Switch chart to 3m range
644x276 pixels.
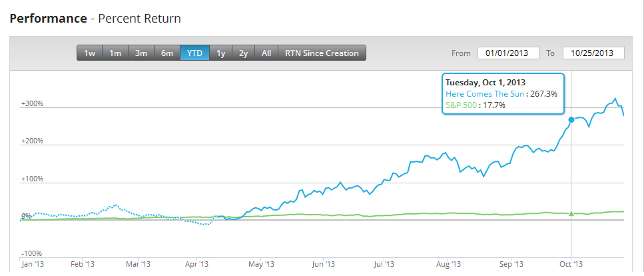point(141,53)
